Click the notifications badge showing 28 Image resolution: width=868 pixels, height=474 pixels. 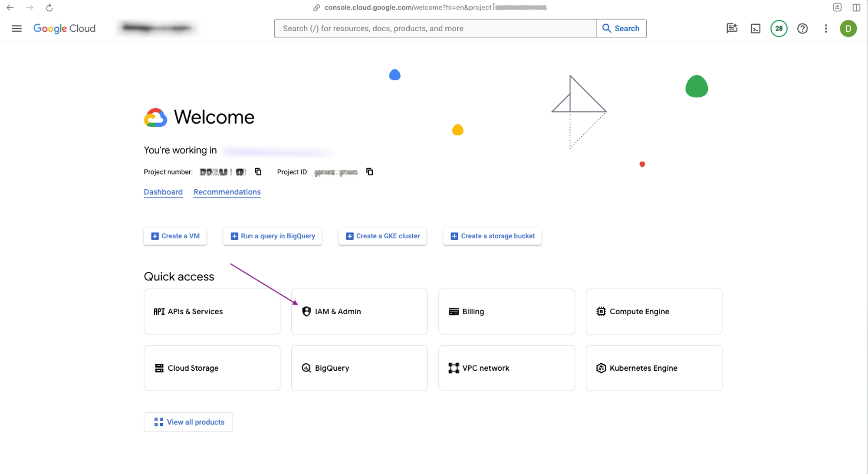point(779,29)
